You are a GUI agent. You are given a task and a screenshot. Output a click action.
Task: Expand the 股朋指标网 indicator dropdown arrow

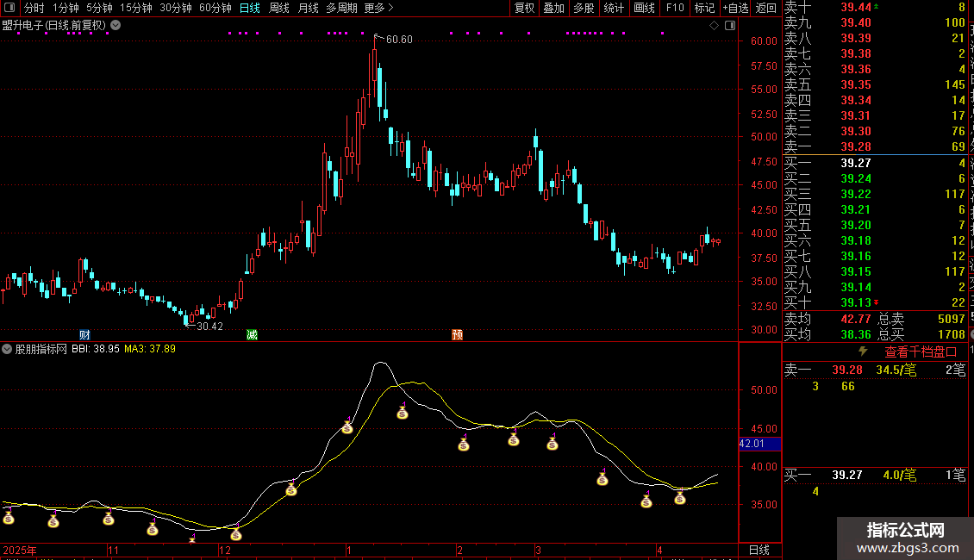click(x=7, y=349)
